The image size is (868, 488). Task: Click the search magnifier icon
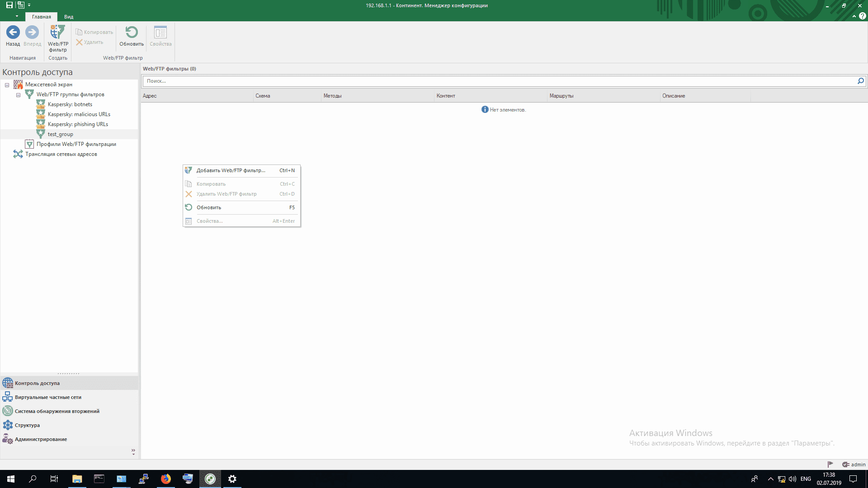point(860,81)
